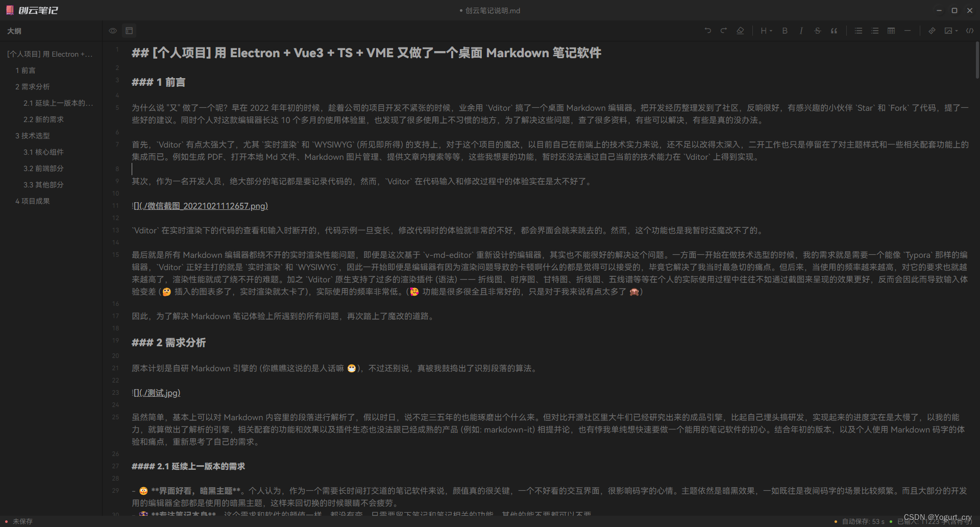Open outline section 4 项目成果

point(32,201)
